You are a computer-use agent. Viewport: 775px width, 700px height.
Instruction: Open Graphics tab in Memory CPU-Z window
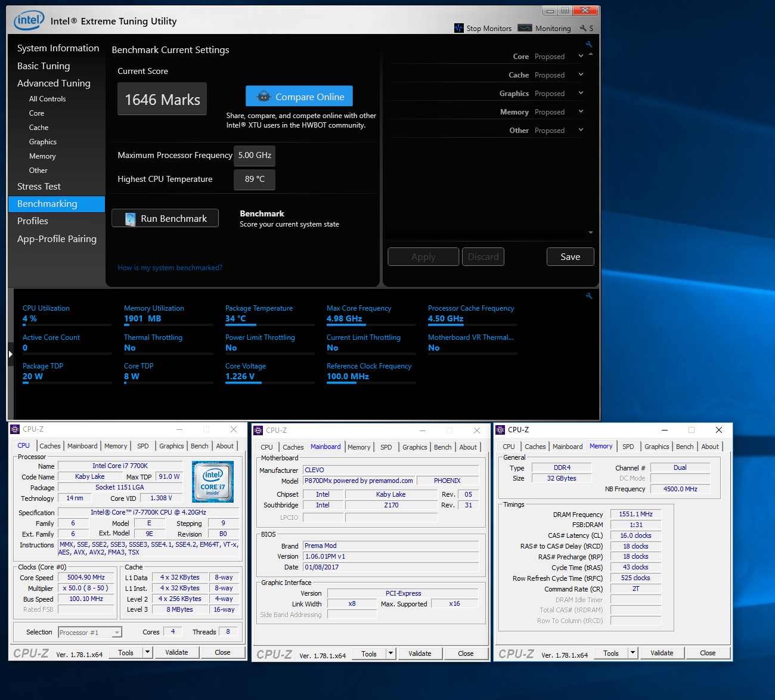(657, 447)
